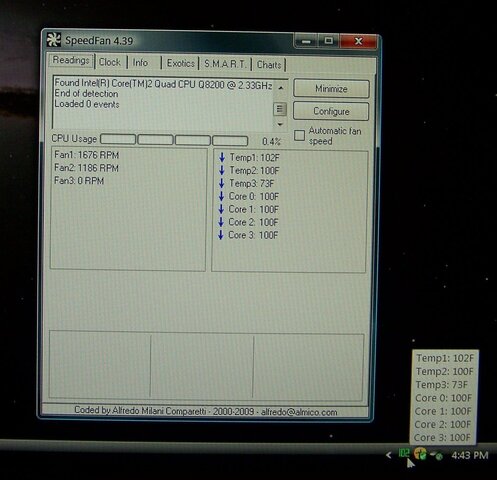The image size is (497, 480).
Task: Show hidden tray icons with the chevron
Action: [x=388, y=454]
